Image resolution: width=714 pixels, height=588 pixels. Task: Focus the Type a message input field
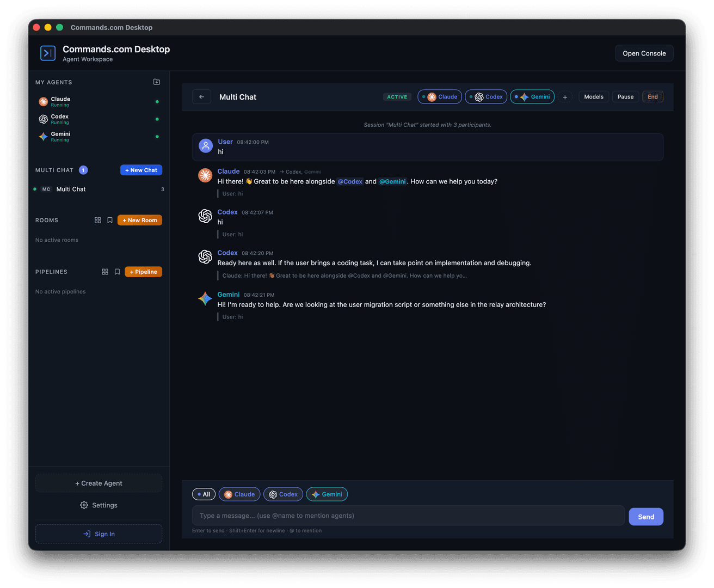[x=408, y=516]
